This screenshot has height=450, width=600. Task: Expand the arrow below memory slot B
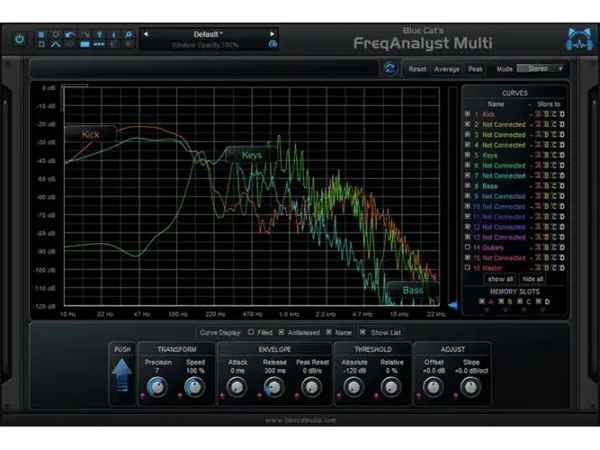(505, 310)
